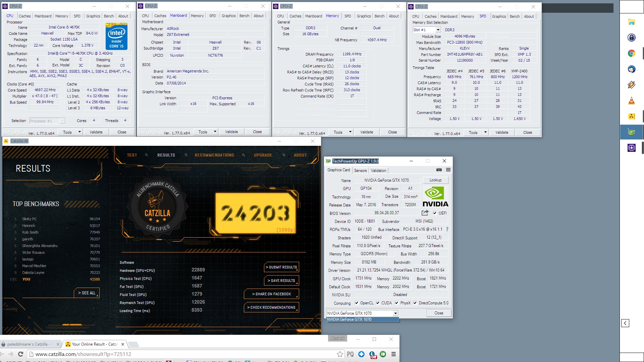Image resolution: width=644 pixels, height=362 pixels.
Task: Select the Slinky PC entry in top benchmarks
Action: tap(57, 219)
